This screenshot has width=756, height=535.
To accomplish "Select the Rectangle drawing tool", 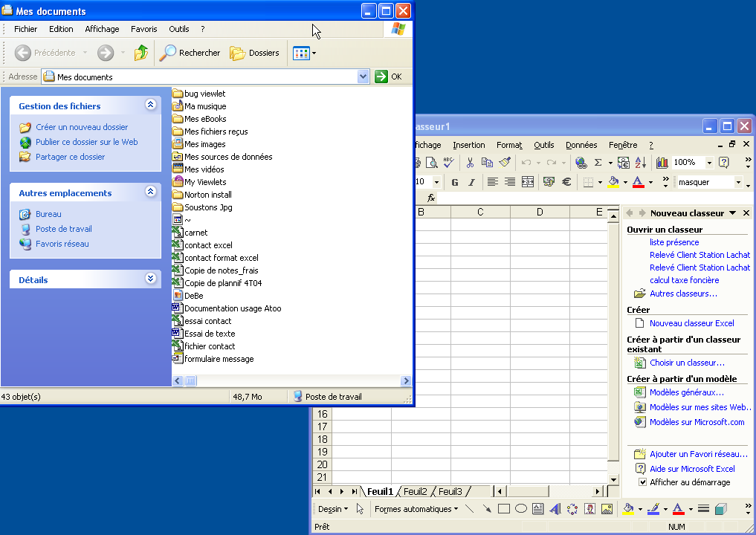I will point(504,509).
